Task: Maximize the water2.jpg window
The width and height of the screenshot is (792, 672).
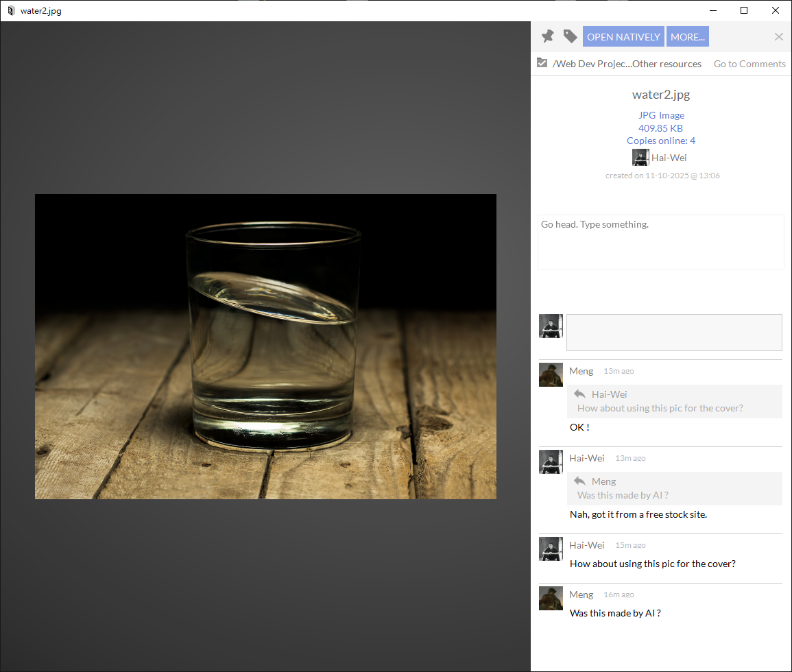Action: tap(744, 10)
